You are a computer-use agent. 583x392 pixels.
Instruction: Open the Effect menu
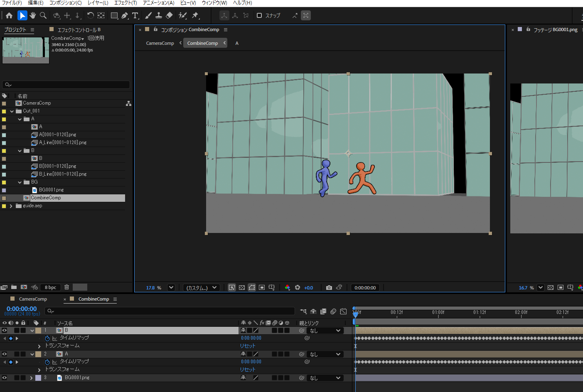coord(125,3)
